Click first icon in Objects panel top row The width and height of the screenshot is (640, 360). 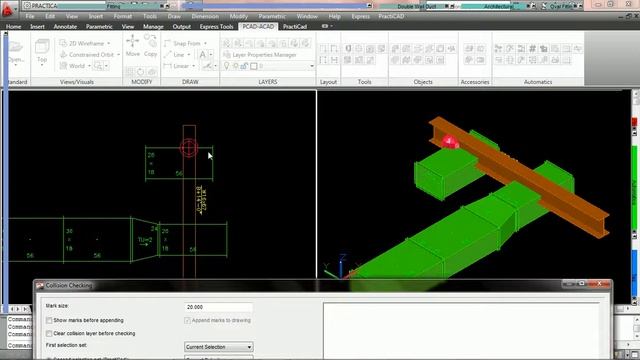coord(395,49)
